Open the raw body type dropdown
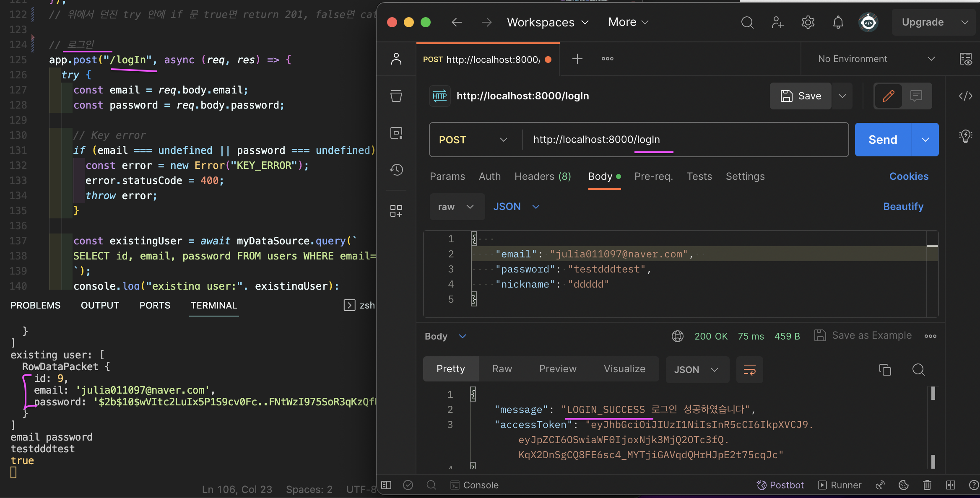The image size is (980, 498). click(456, 207)
